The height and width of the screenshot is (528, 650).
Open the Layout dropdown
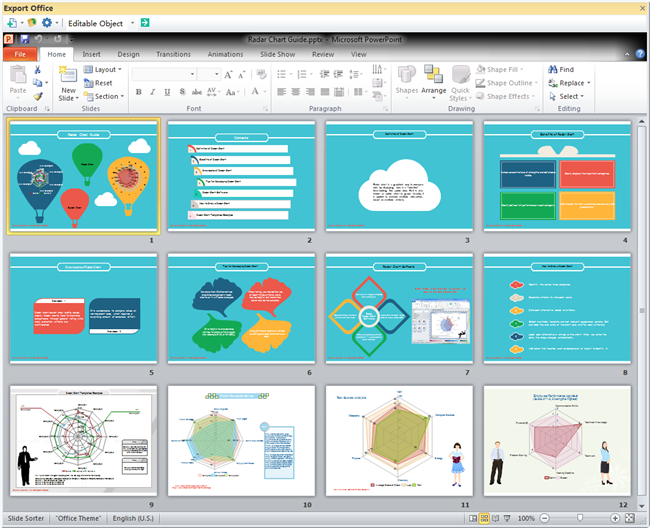[103, 70]
